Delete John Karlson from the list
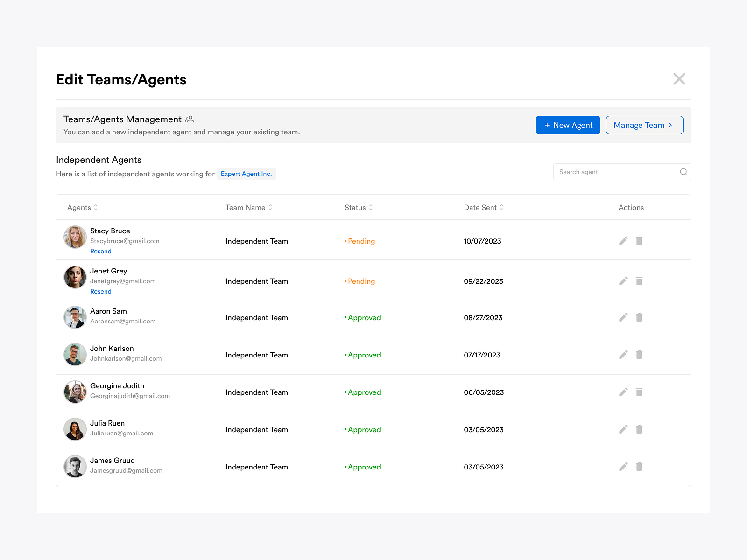Viewport: 747px width, 560px height. tap(639, 355)
